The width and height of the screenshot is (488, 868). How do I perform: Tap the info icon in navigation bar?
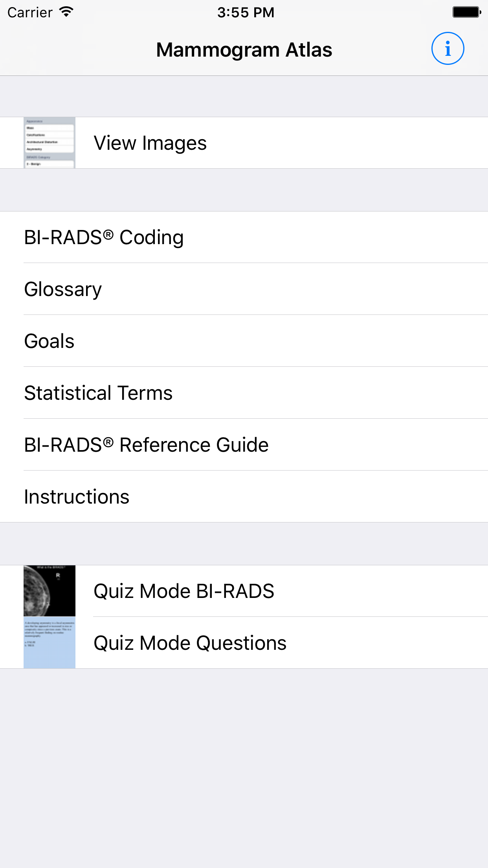click(448, 49)
